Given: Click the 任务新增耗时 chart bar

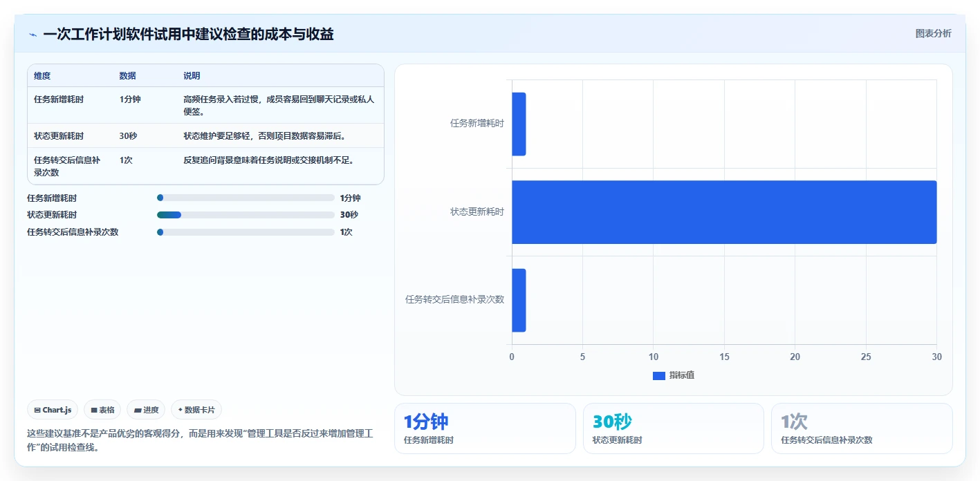Looking at the screenshot, I should point(519,124).
